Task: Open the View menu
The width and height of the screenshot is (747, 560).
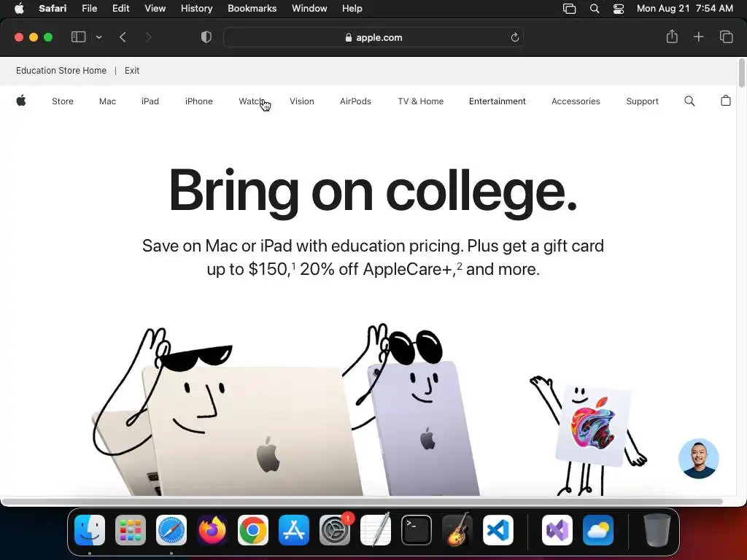Action: coord(155,8)
